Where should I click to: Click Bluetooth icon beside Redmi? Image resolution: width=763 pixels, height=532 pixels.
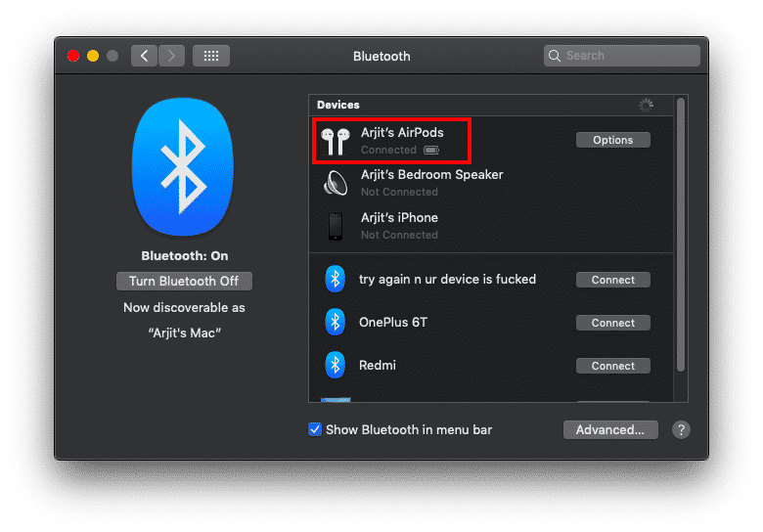click(x=335, y=365)
